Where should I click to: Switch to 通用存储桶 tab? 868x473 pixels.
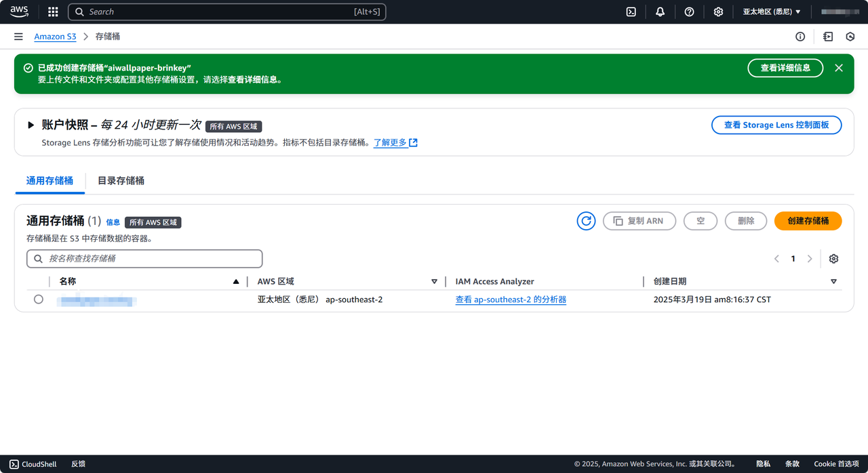pos(50,180)
